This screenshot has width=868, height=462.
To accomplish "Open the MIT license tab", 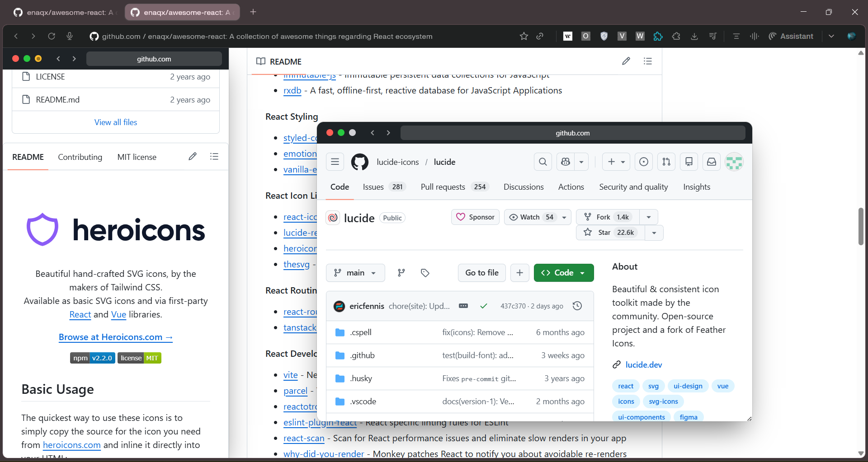I will click(137, 157).
